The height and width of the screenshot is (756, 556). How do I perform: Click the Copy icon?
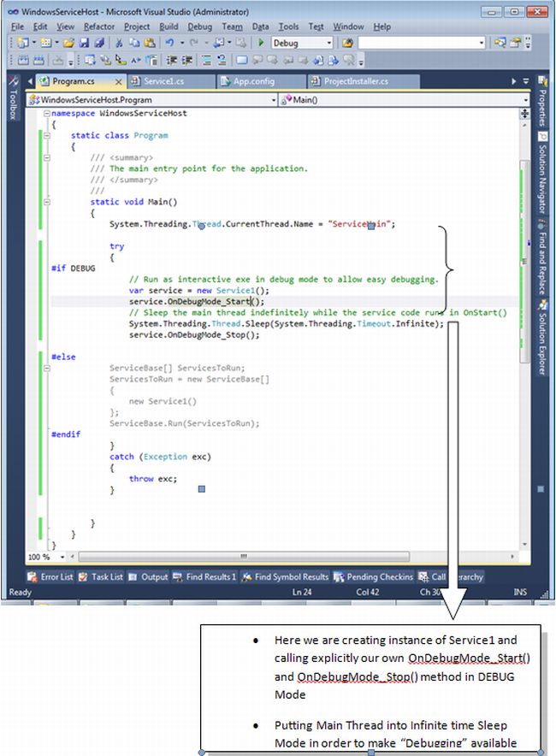pos(134,43)
